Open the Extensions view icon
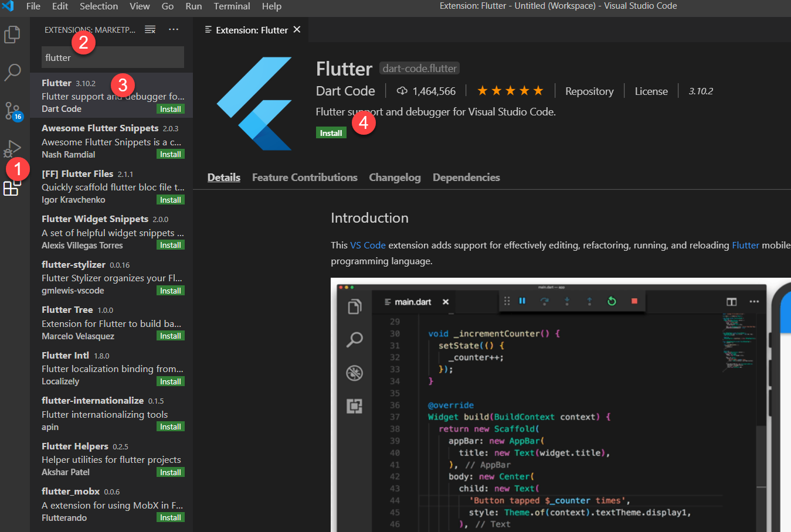 click(x=11, y=188)
